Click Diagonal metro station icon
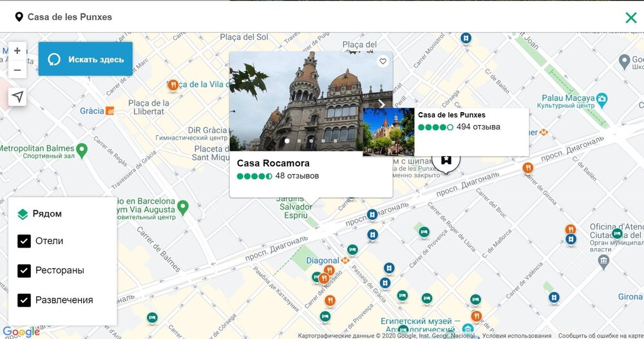The image size is (644, 339). pos(345,261)
